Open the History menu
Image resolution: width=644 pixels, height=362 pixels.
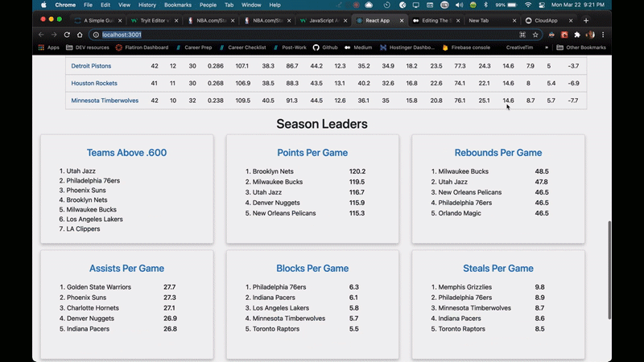(147, 5)
